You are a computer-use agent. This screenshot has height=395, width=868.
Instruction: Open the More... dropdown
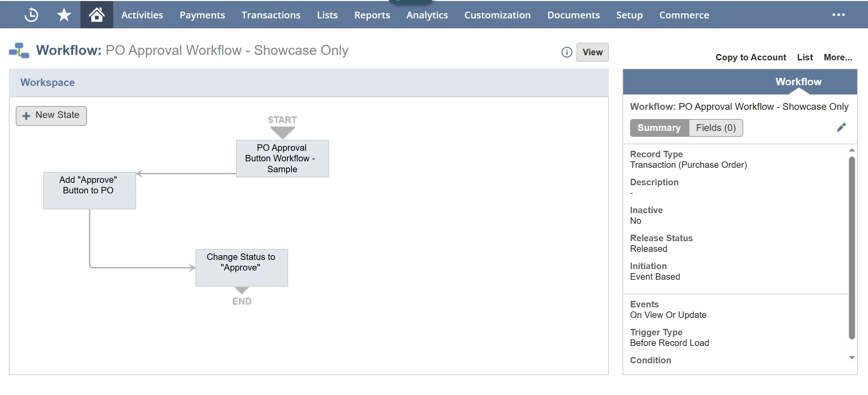coord(838,57)
